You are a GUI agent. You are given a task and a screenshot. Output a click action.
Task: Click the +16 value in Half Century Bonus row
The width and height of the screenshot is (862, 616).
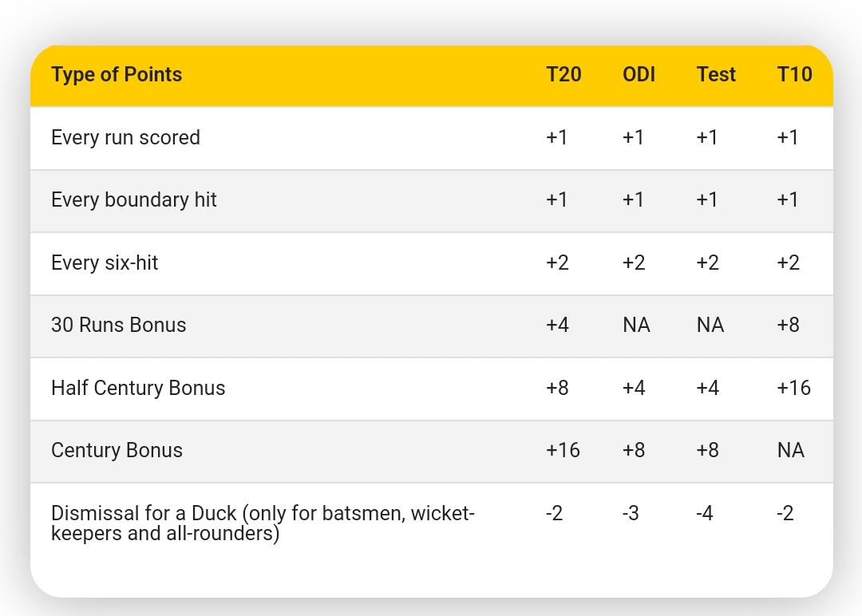tap(793, 389)
